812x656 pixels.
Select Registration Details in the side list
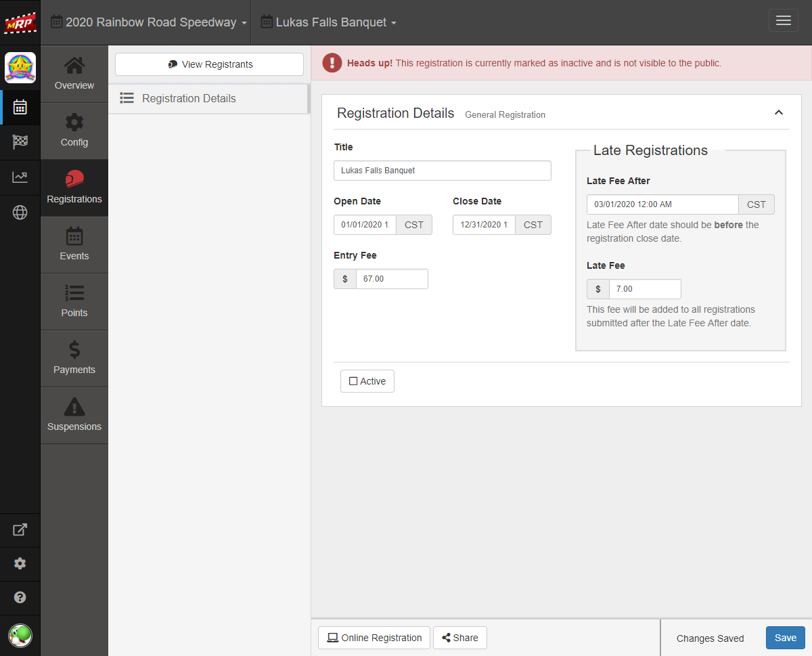click(x=208, y=98)
